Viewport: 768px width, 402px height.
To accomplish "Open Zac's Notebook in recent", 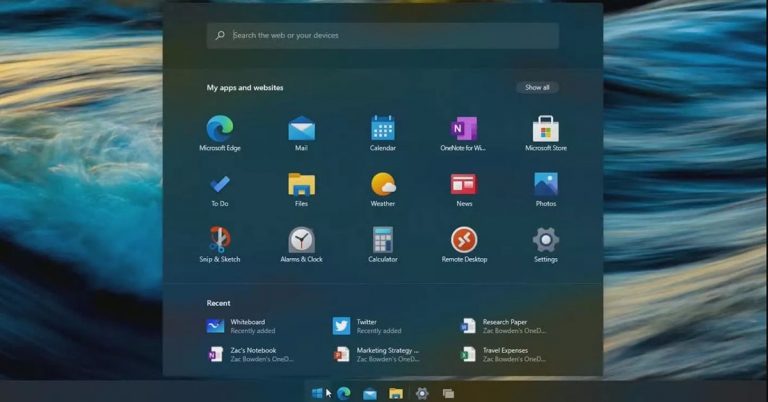I will [x=250, y=355].
